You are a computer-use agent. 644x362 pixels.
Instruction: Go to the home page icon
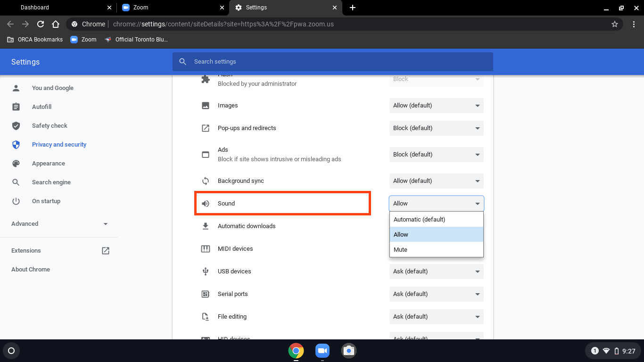[x=56, y=24]
